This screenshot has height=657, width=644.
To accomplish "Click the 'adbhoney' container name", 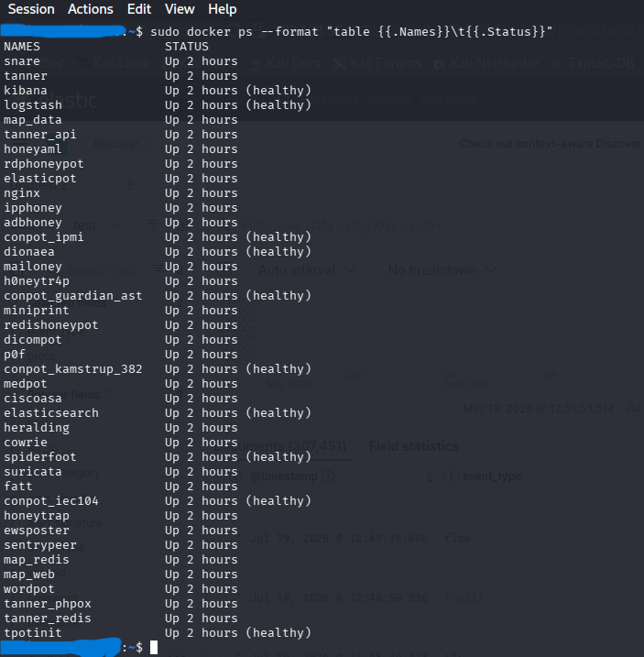I will pos(33,223).
